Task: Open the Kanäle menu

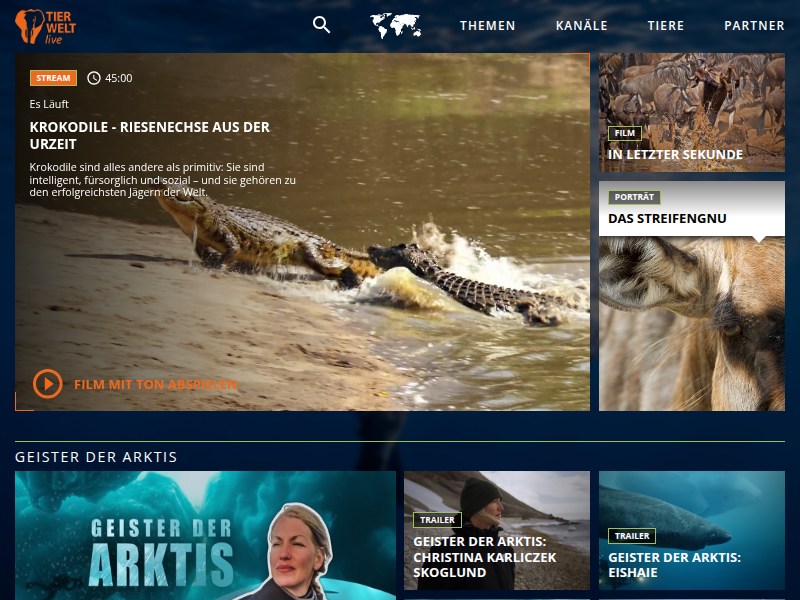Action: pyautogui.click(x=581, y=26)
